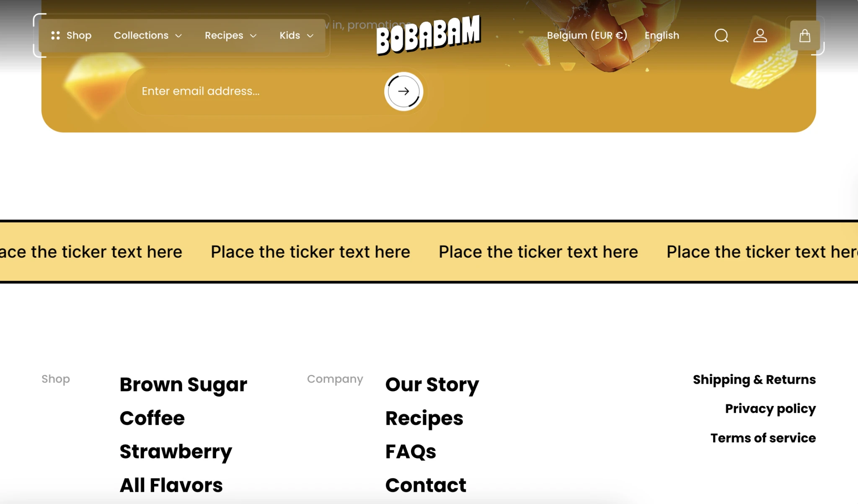
Task: Open the FAQs footer link
Action: (x=411, y=452)
